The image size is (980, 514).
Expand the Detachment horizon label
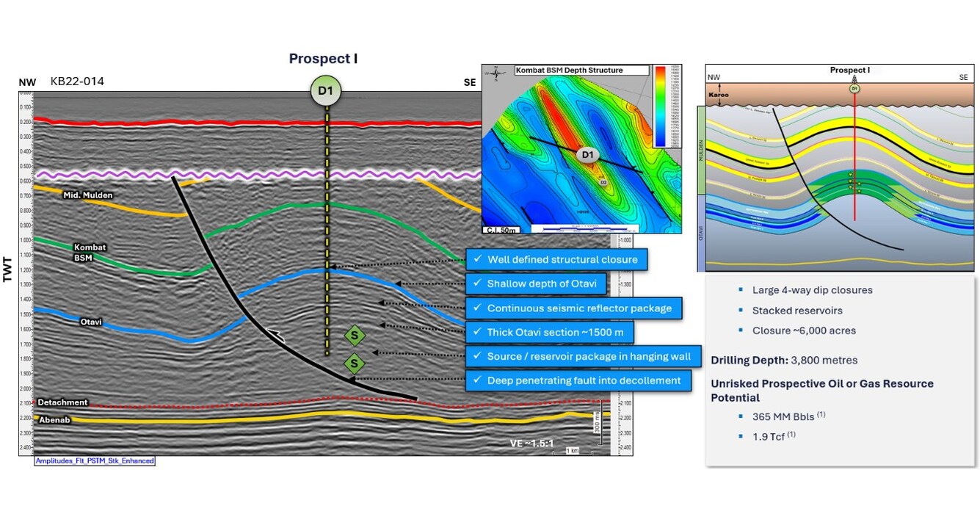(x=63, y=402)
